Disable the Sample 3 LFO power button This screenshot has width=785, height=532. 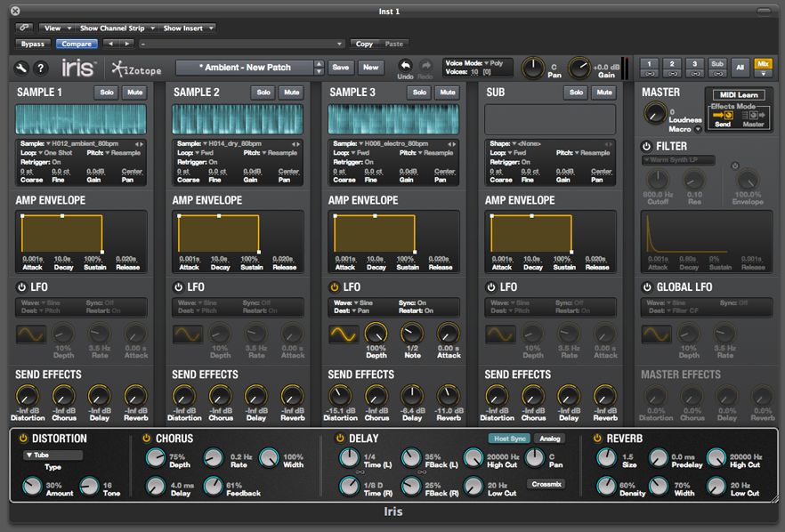click(x=335, y=287)
